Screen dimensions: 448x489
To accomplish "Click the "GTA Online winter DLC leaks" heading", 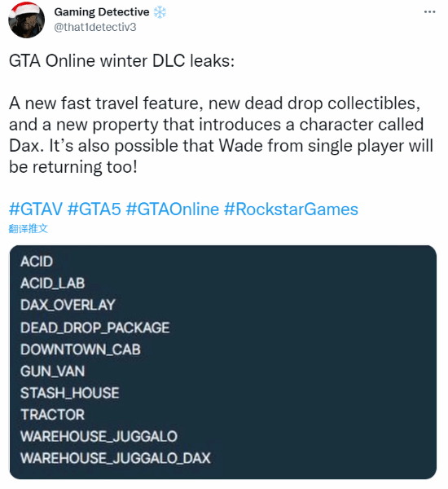I will [121, 60].
